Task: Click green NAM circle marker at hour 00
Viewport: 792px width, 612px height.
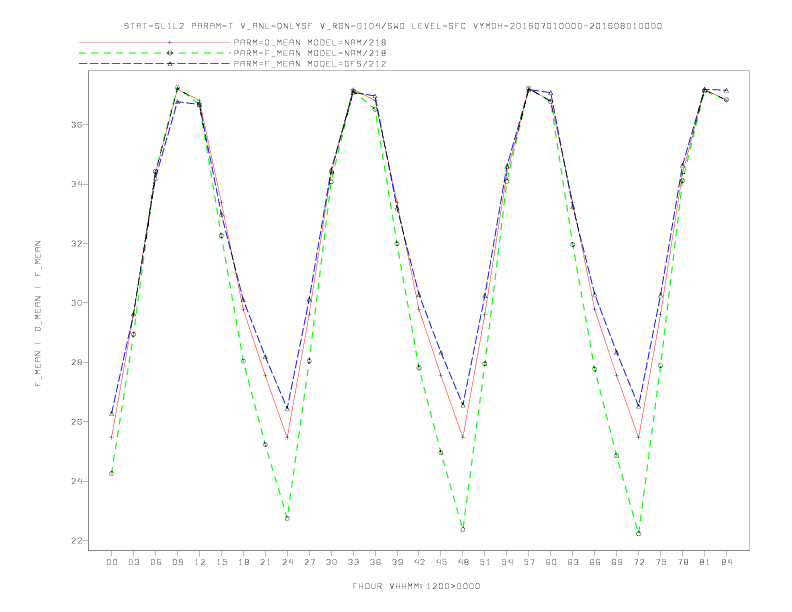Action: coord(112,474)
